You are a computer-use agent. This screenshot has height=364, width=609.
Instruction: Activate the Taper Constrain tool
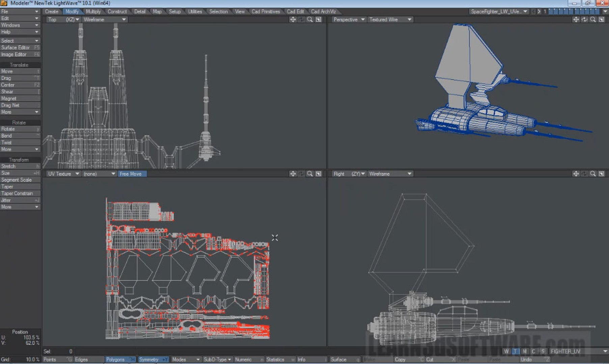click(x=20, y=193)
